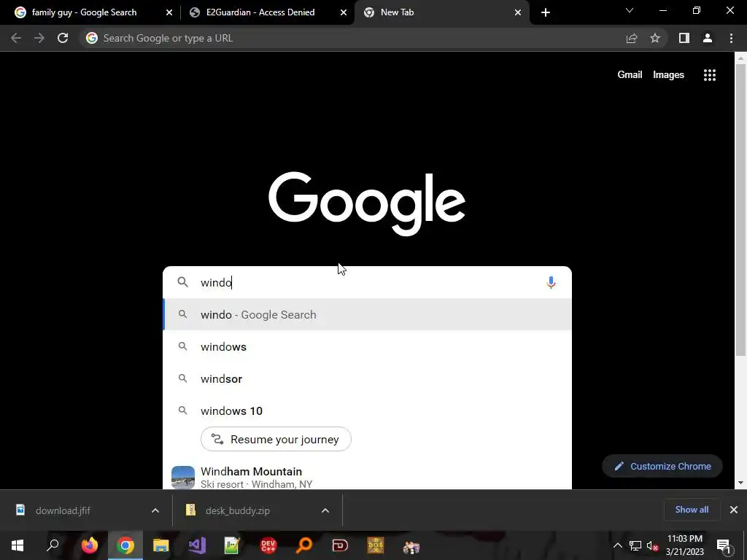Image resolution: width=747 pixels, height=560 pixels.
Task: Open taskbar search magnifier
Action: coord(53,545)
